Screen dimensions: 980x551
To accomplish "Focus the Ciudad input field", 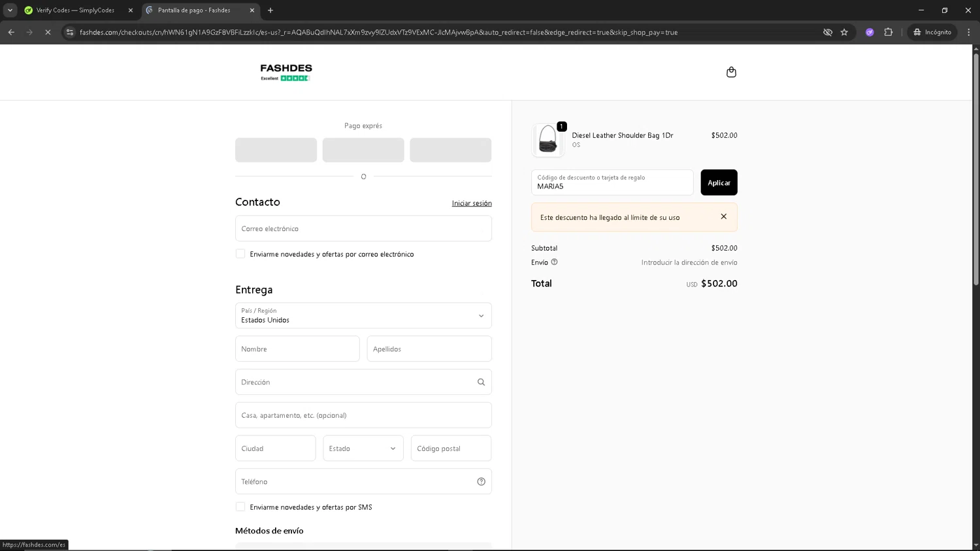I will 276,449.
